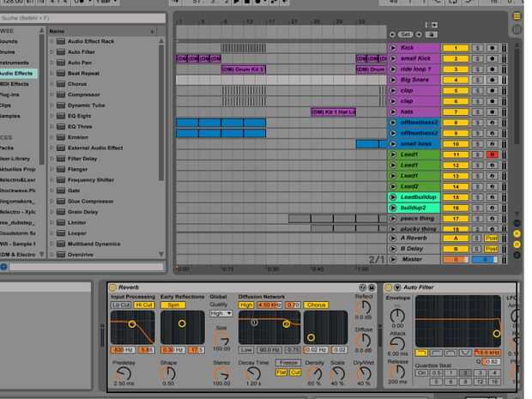Screen dimensions: 532x399
Task: Click the Compressor folder icon
Action: [x=60, y=94]
